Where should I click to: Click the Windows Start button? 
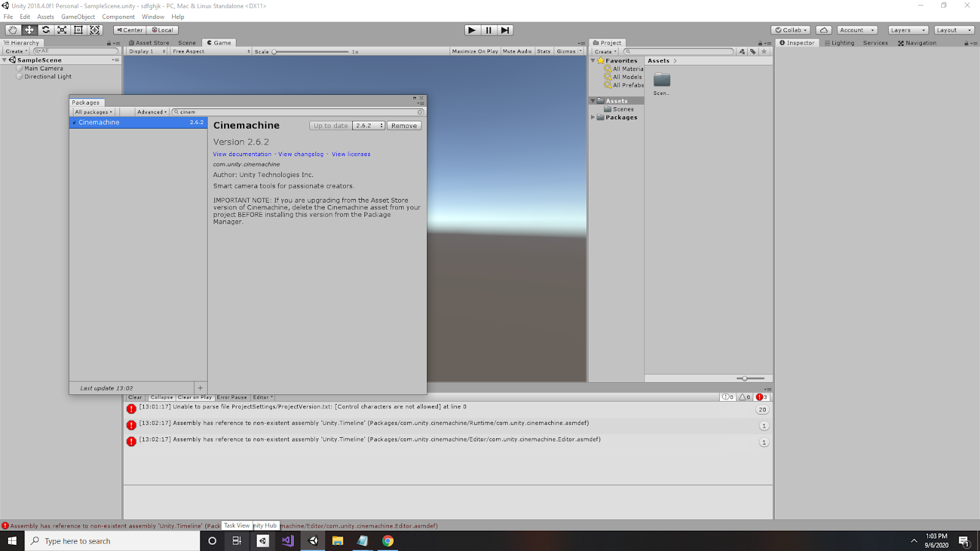12,541
